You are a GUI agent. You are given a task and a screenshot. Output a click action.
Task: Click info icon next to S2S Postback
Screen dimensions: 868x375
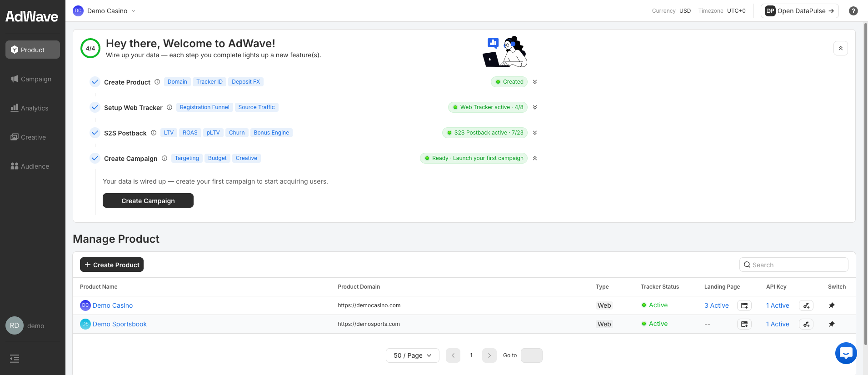[154, 133]
